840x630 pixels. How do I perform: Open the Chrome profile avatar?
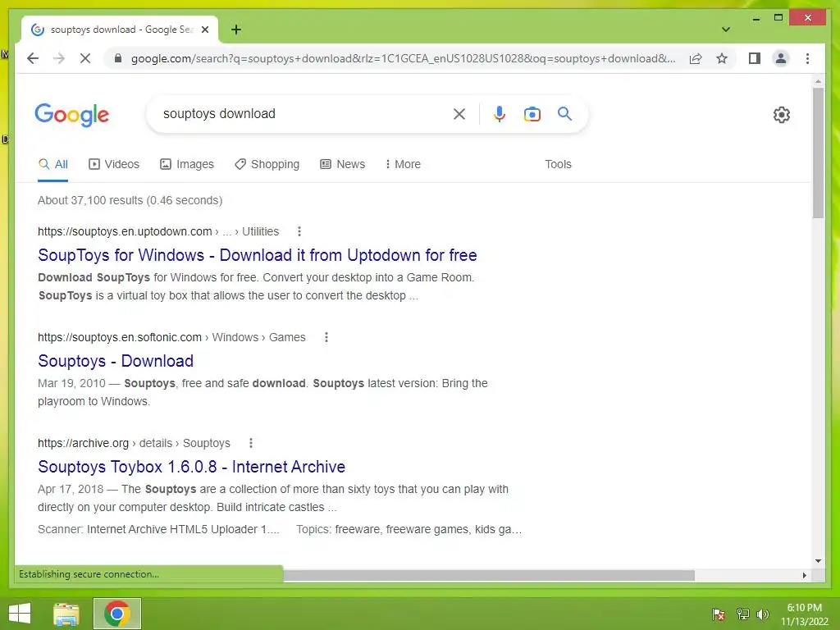click(781, 58)
